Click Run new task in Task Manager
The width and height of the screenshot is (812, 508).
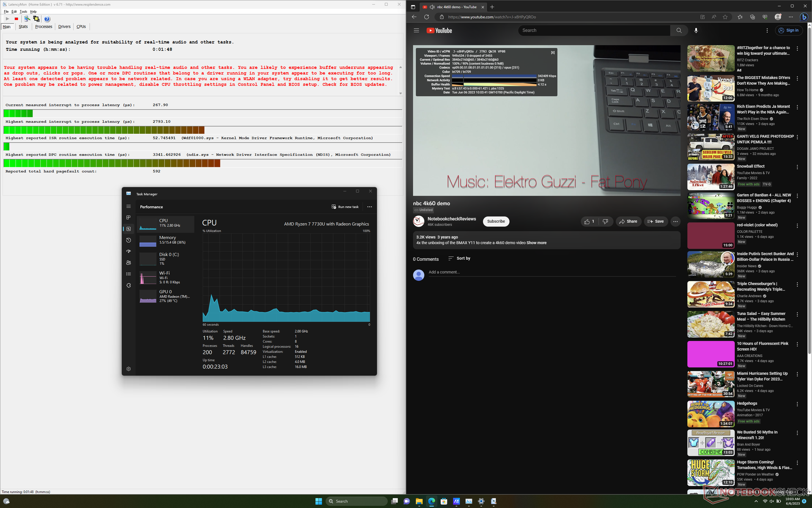pos(345,207)
